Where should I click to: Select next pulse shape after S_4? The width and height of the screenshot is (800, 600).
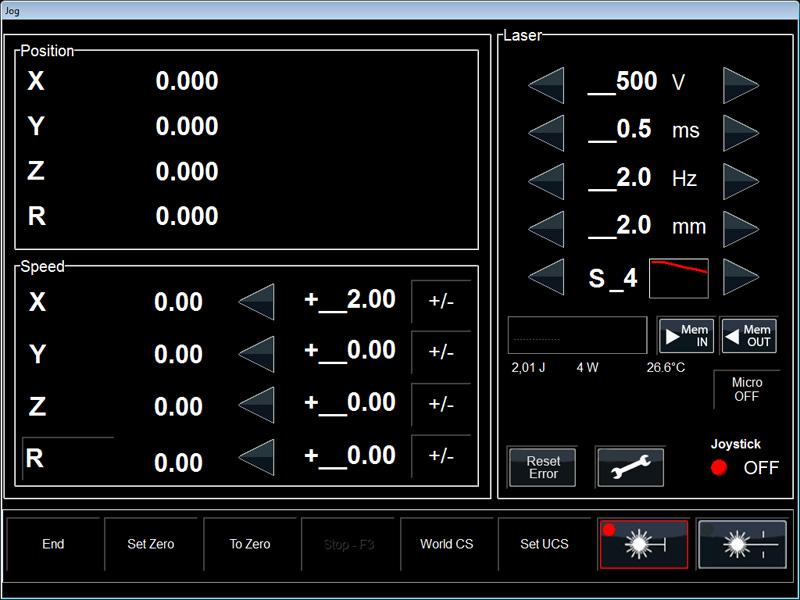pos(741,277)
